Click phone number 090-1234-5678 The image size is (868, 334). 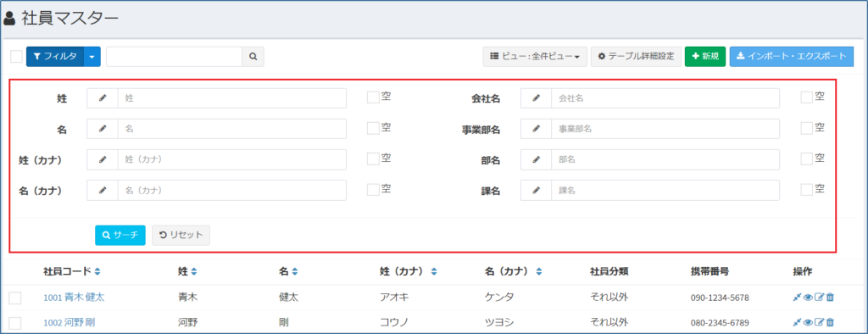[720, 298]
